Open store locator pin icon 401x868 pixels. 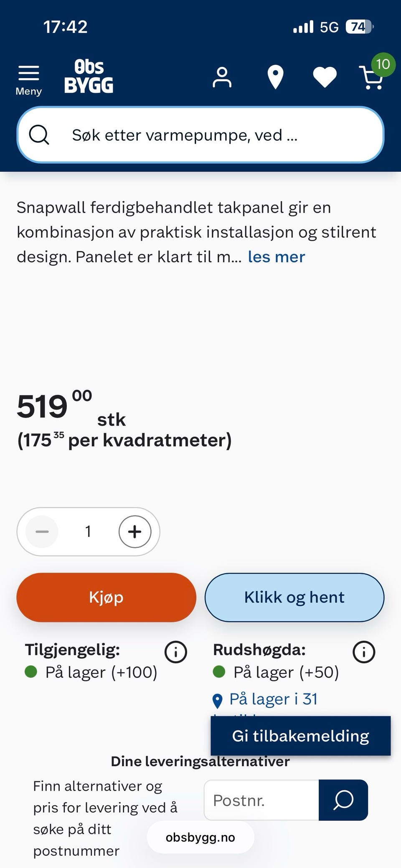[275, 77]
